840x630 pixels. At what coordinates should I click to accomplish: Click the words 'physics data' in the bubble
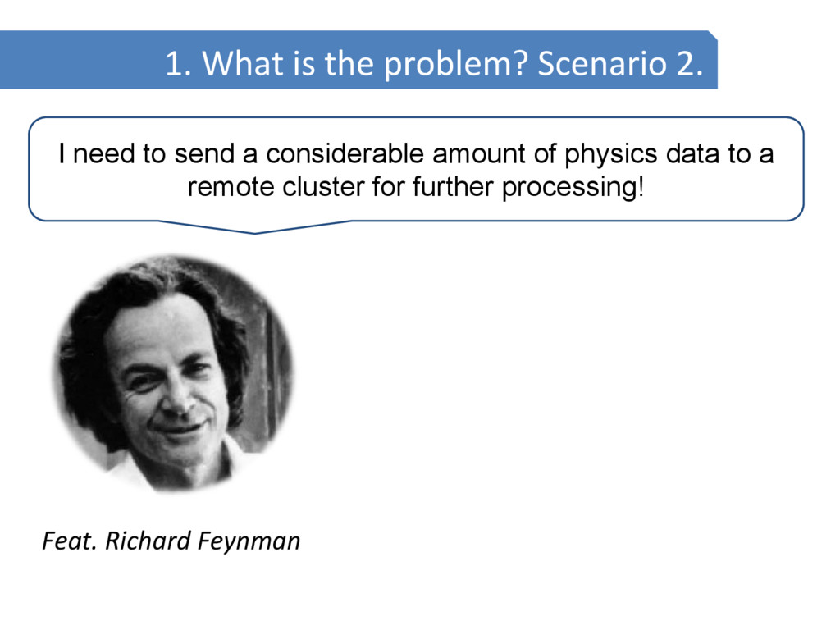(637, 153)
